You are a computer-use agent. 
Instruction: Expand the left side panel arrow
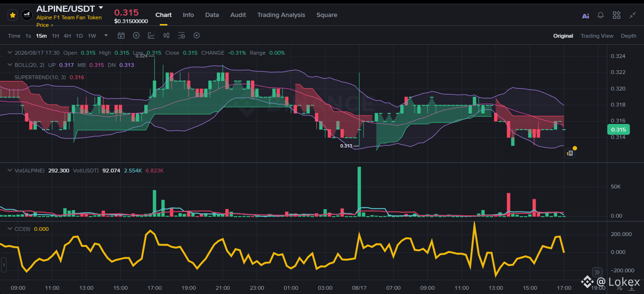(x=3, y=265)
